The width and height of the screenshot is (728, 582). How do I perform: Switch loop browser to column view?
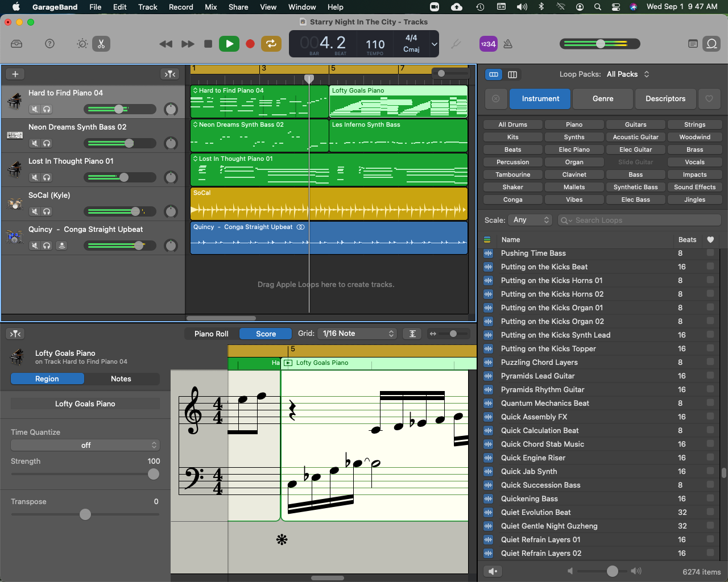512,74
